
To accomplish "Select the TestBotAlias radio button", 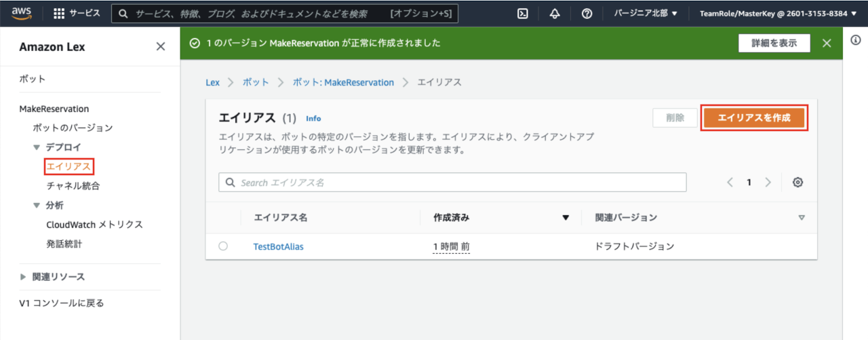I will click(223, 246).
